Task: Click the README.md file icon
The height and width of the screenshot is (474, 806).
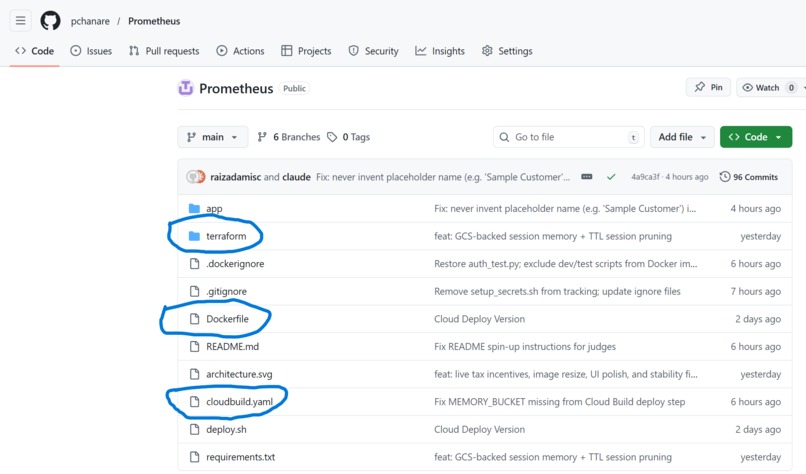Action: point(194,347)
